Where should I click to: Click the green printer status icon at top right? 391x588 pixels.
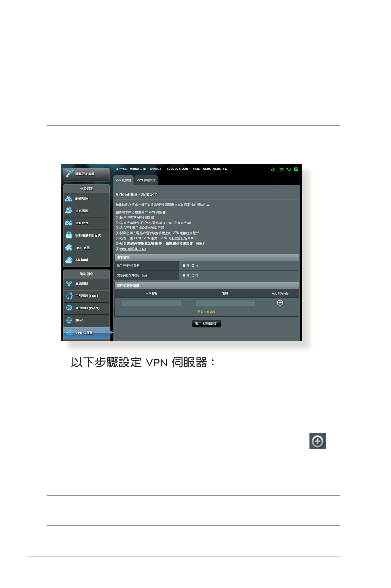point(296,169)
